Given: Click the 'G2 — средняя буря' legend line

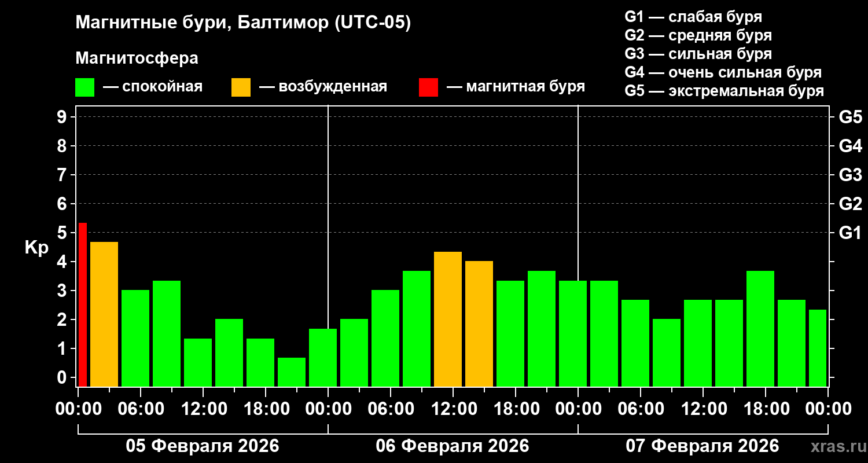Looking at the screenshot, I should (x=698, y=35).
